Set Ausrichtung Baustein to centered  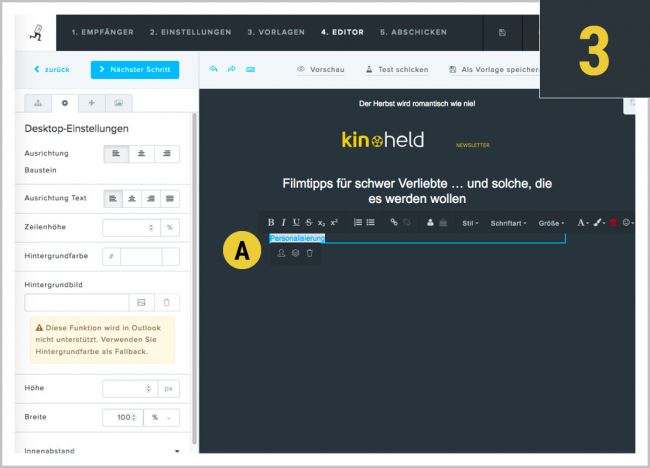point(142,153)
